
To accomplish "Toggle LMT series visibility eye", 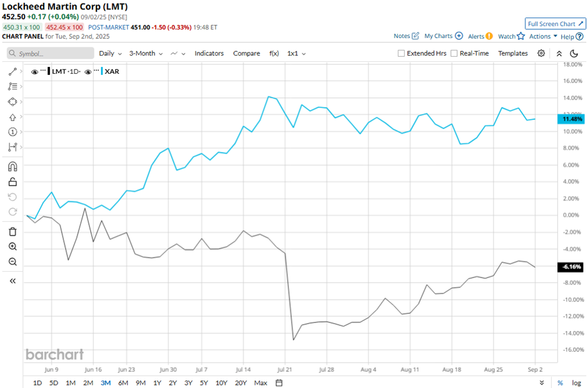I will click(x=34, y=71).
